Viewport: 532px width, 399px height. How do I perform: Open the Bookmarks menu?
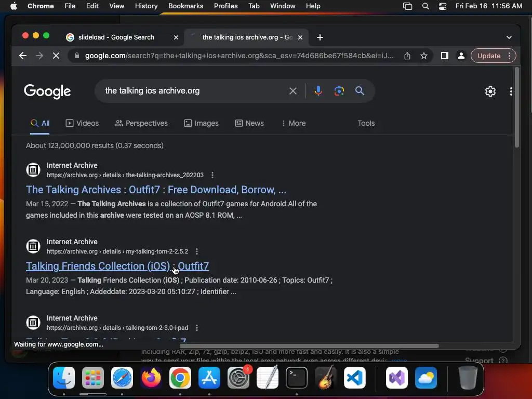(x=185, y=6)
